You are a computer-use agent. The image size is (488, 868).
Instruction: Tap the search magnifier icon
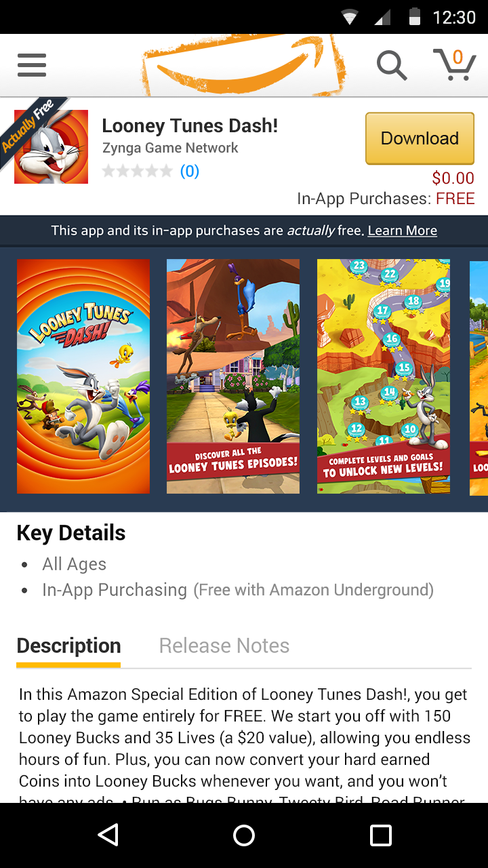[392, 65]
